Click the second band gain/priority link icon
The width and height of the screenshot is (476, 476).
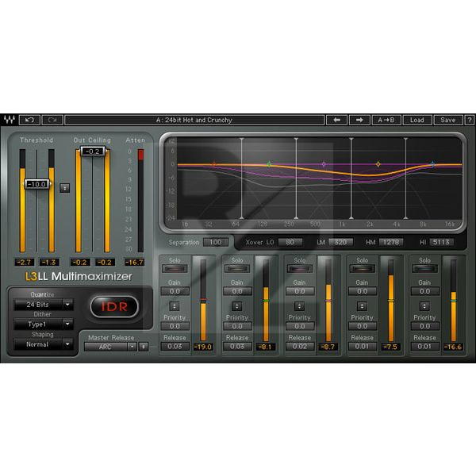(236, 306)
